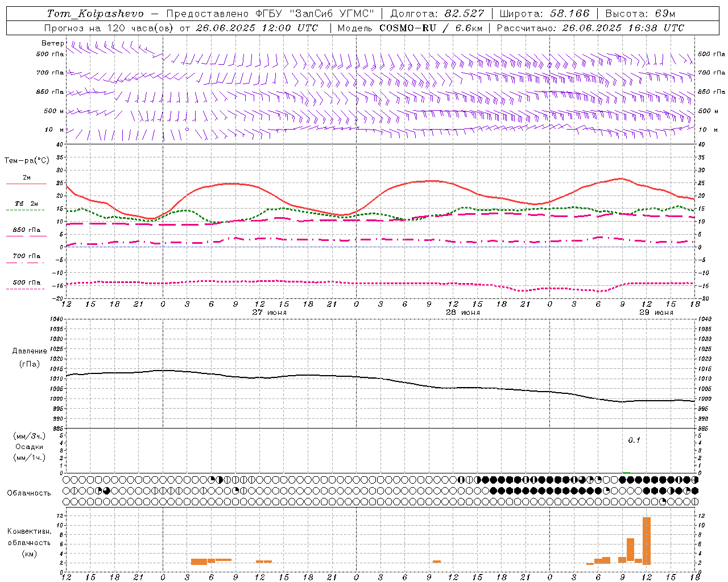Click the Тем-ра(°C) axis title
Image resolution: width=728 pixels, height=582 pixels.
27,161
